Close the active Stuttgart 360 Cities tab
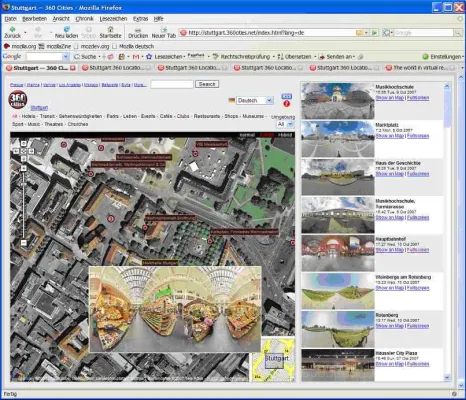The height and width of the screenshot is (400, 466). click(72, 68)
